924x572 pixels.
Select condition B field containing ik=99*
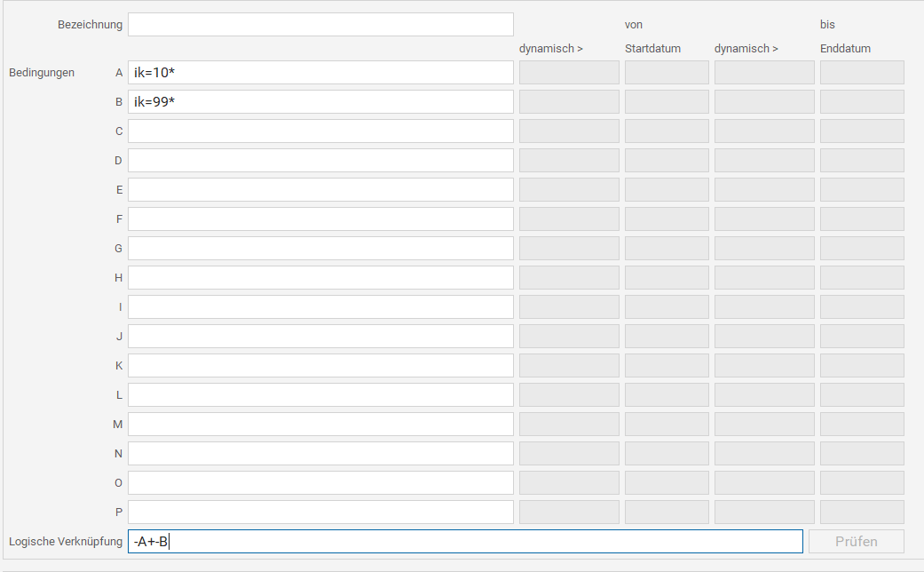(x=320, y=102)
